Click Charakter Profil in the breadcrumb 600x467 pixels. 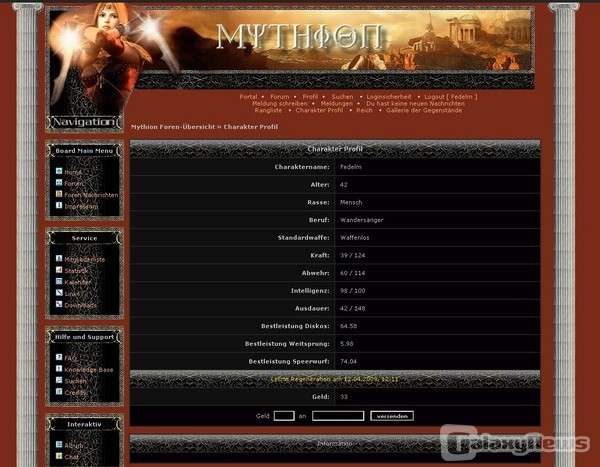coord(251,127)
